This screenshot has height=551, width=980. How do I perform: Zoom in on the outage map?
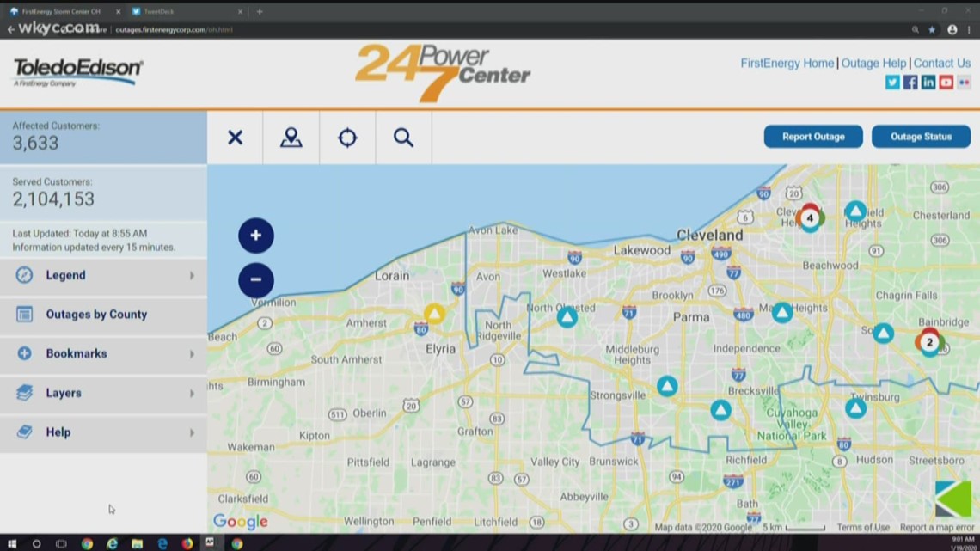pos(255,235)
